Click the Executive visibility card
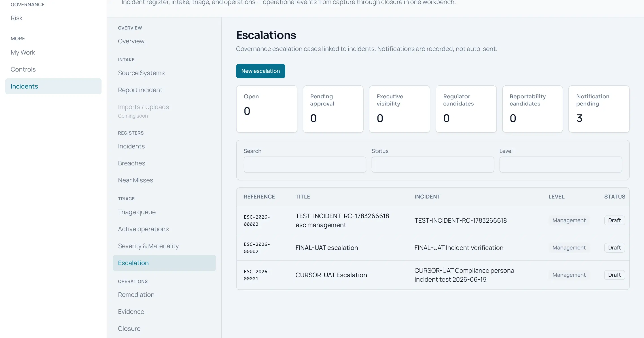644x338 pixels. click(400, 109)
